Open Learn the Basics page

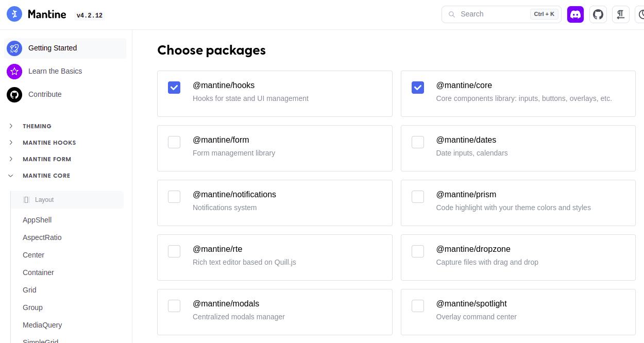tap(65, 72)
